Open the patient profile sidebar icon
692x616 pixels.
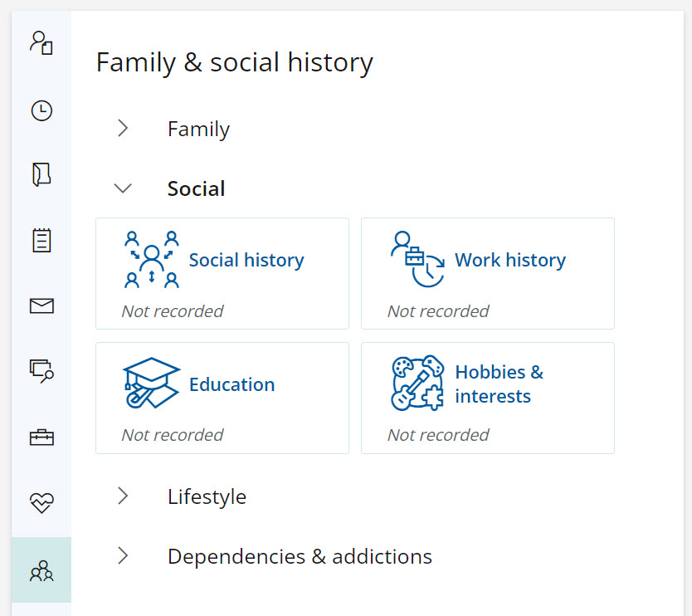41,43
